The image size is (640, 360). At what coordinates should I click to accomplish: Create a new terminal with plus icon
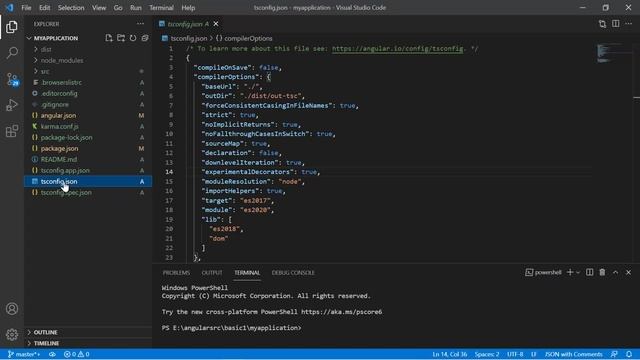(570, 272)
